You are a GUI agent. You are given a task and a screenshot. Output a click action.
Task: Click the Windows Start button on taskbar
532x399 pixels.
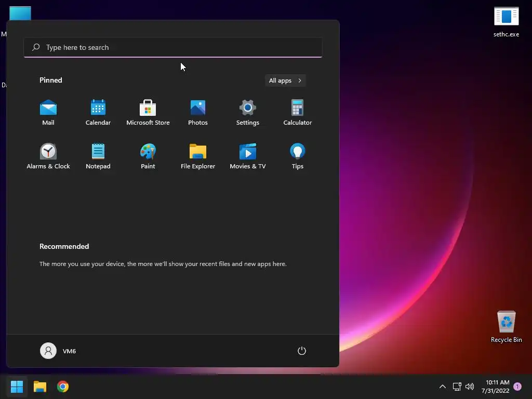tap(17, 387)
